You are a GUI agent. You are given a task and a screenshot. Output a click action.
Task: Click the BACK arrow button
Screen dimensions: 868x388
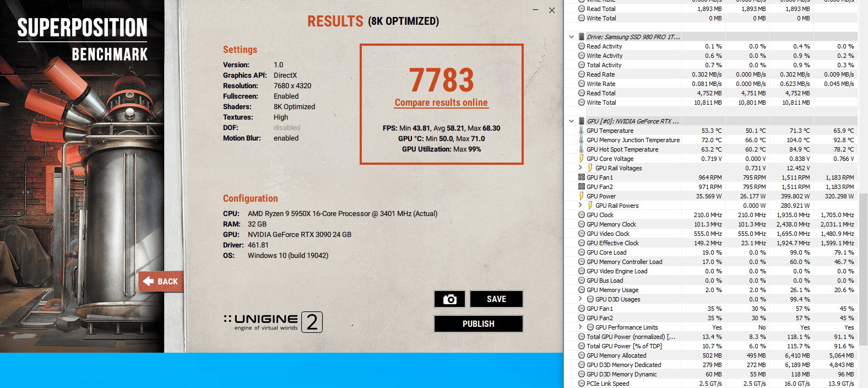tap(161, 281)
